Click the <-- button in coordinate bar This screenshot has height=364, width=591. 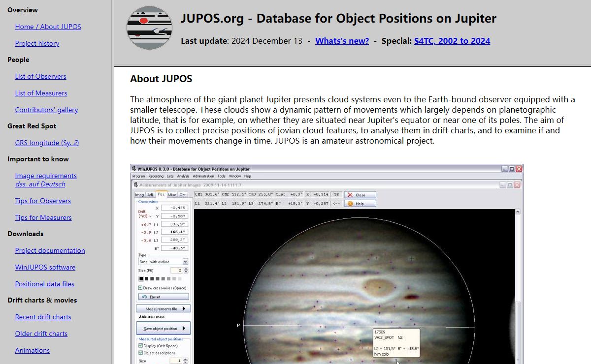click(x=336, y=203)
